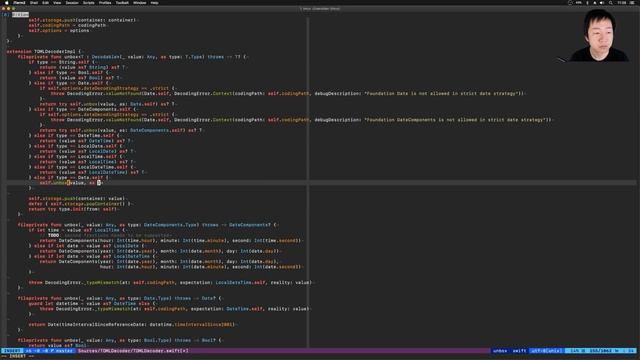Click the 'return try type.init(from: self)' line

pyautogui.click(x=73, y=209)
